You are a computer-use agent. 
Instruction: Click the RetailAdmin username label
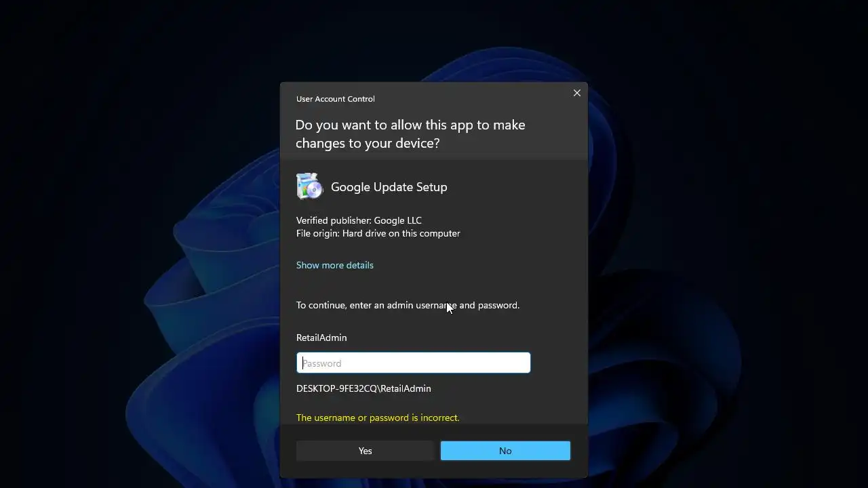coord(321,338)
